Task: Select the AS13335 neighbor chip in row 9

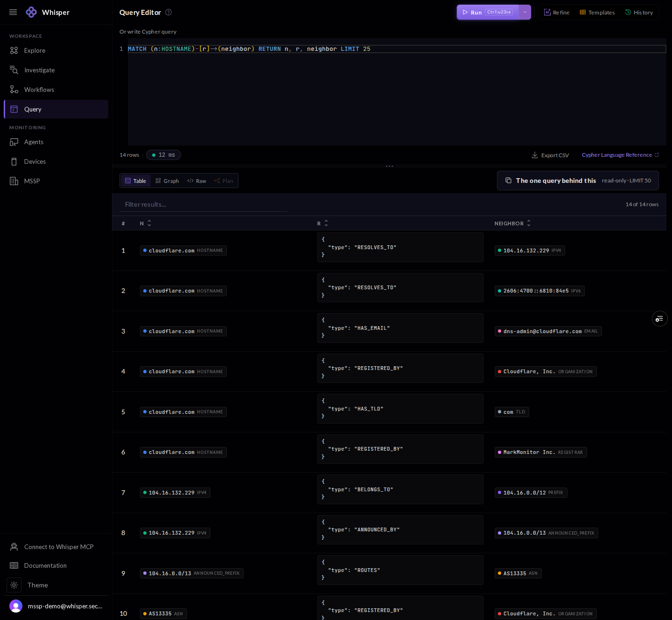Action: point(518,573)
